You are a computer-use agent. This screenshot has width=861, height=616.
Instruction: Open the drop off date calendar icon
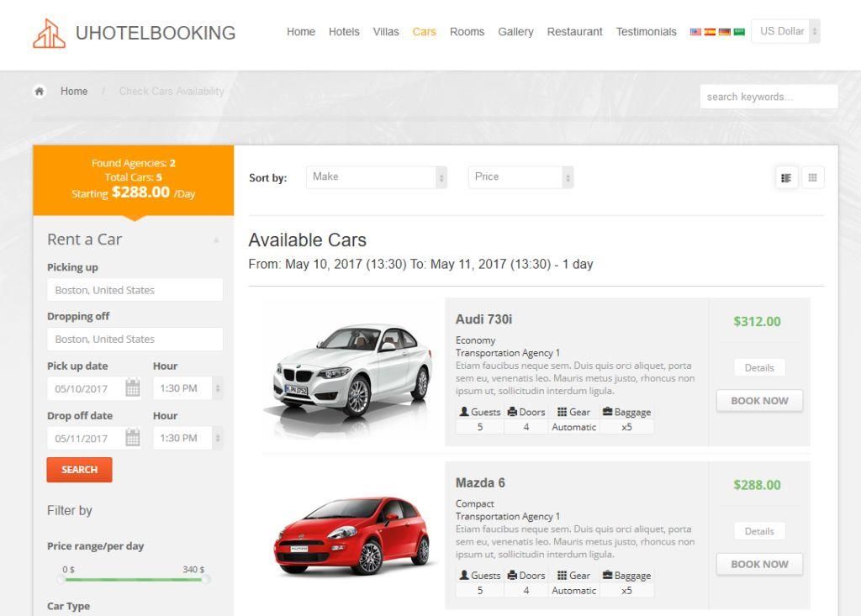pos(133,438)
